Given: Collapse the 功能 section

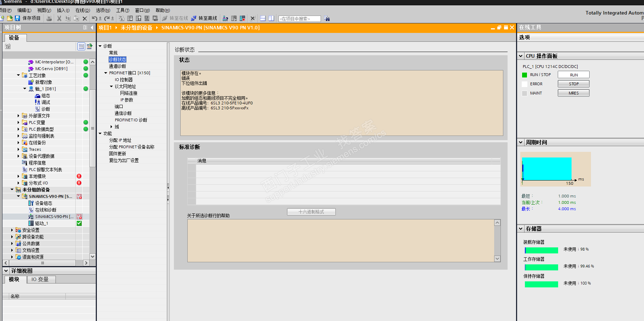Looking at the screenshot, I should point(100,133).
